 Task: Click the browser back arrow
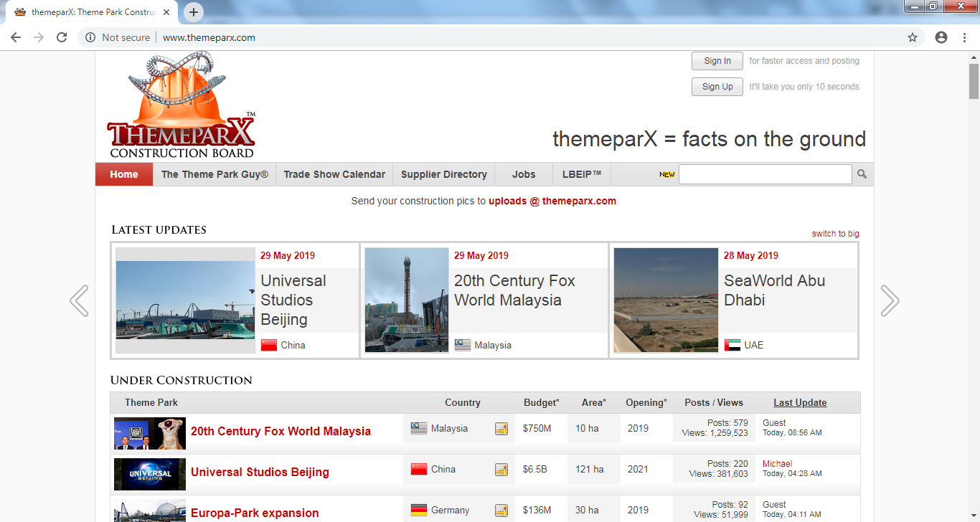pyautogui.click(x=16, y=37)
